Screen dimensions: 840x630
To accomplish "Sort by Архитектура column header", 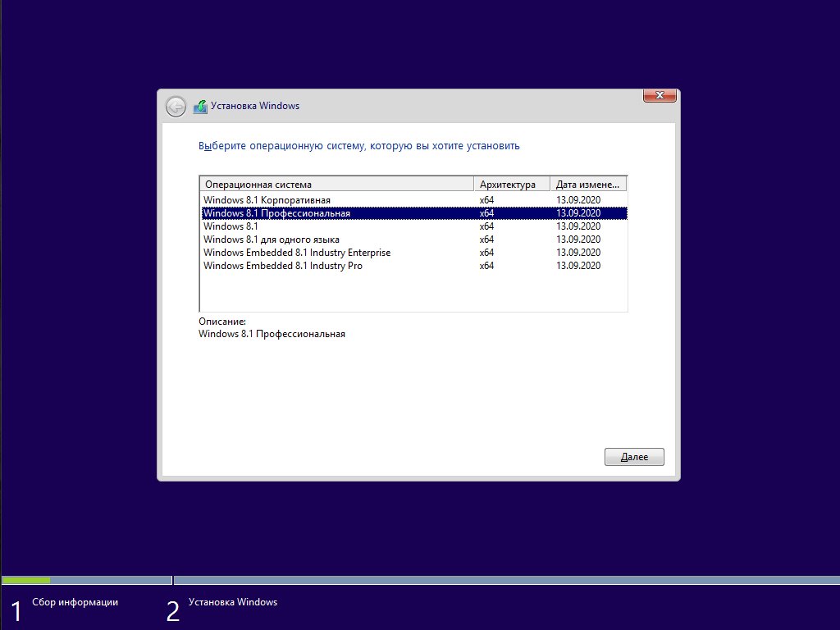I will pyautogui.click(x=507, y=185).
